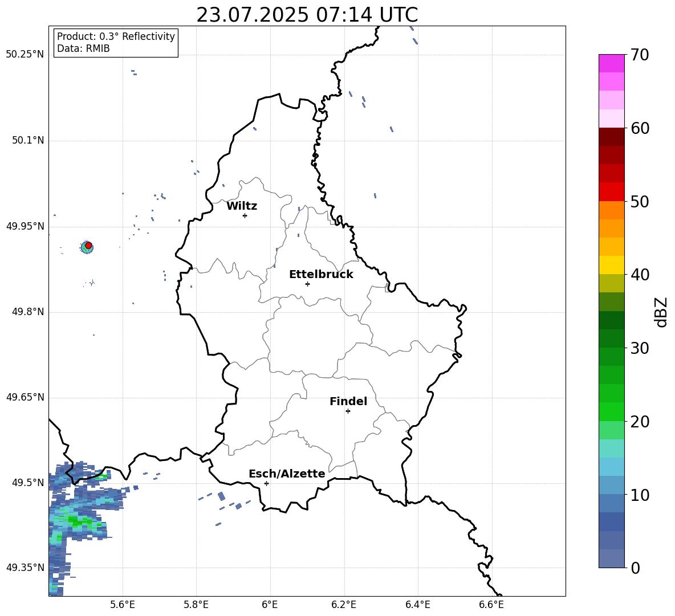Click the 6.6°E longitude label
This screenshot has width=675, height=616.
click(491, 605)
